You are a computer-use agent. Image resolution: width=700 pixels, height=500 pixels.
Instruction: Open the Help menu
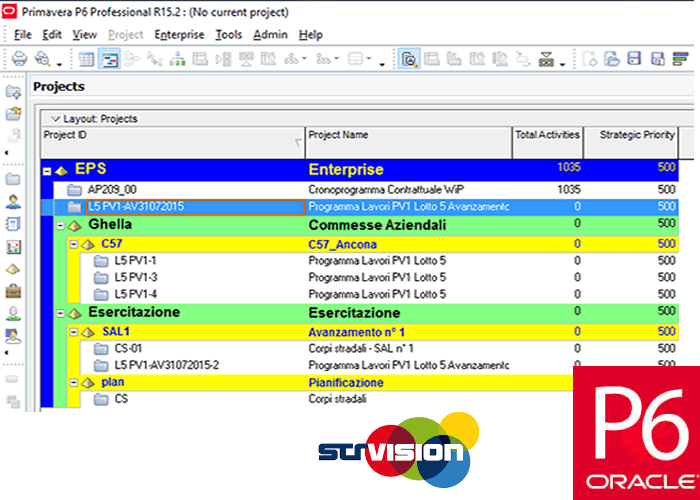310,34
